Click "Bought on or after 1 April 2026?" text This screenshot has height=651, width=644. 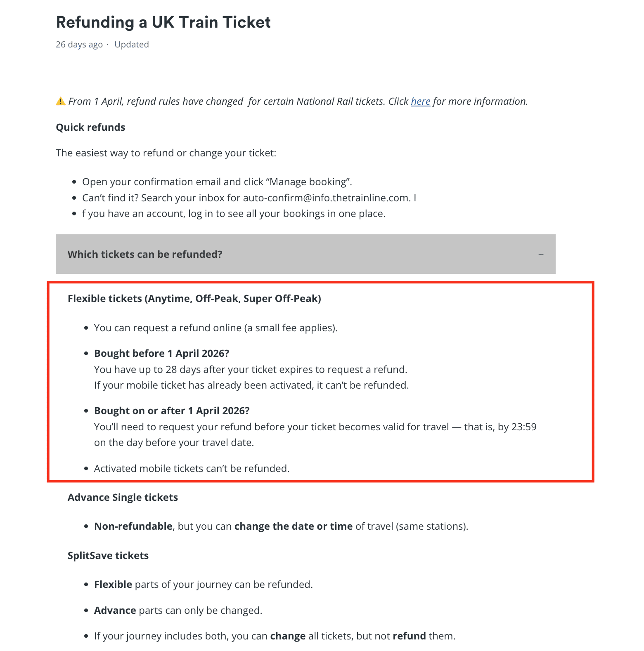pyautogui.click(x=172, y=411)
